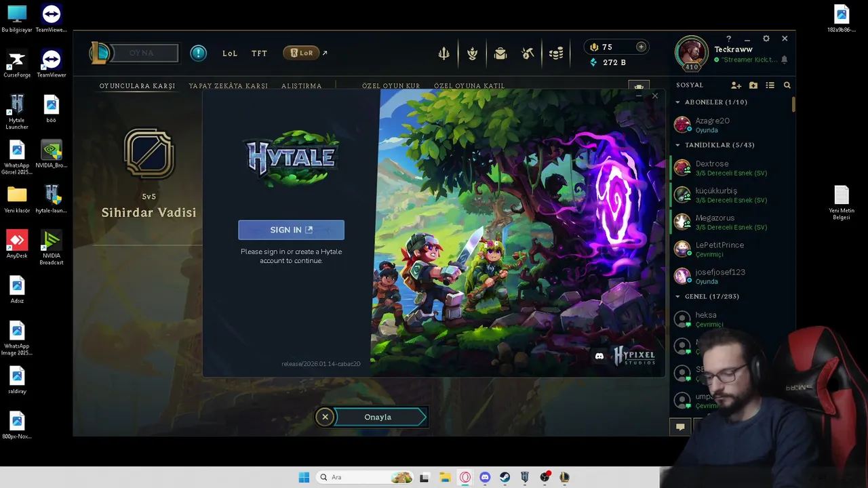Open the Discord icon in Hytale launcher
Image resolution: width=868 pixels, height=488 pixels.
[x=599, y=356]
